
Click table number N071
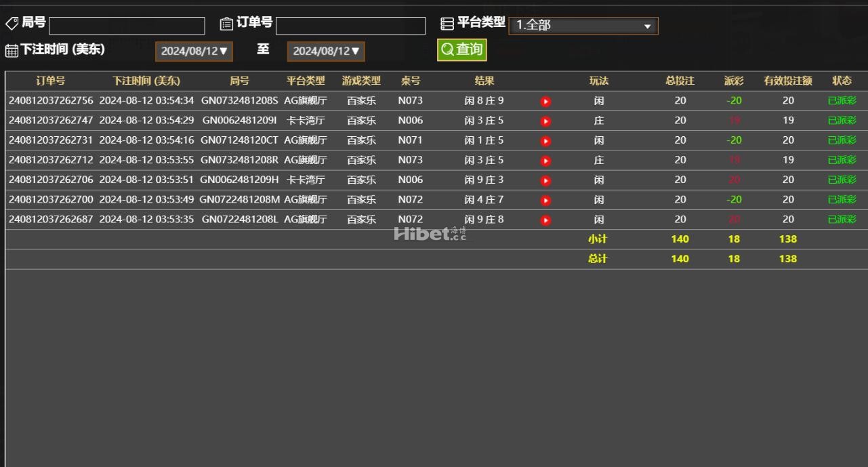411,140
